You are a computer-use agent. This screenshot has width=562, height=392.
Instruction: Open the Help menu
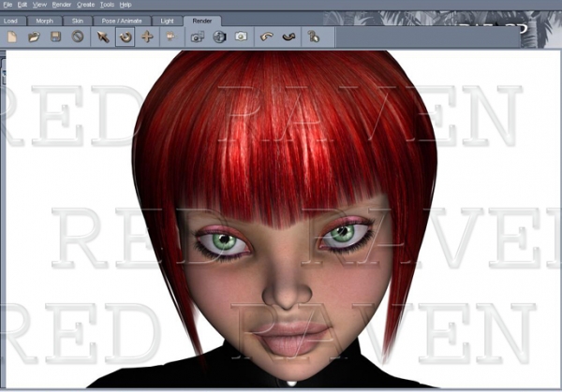coord(126,5)
